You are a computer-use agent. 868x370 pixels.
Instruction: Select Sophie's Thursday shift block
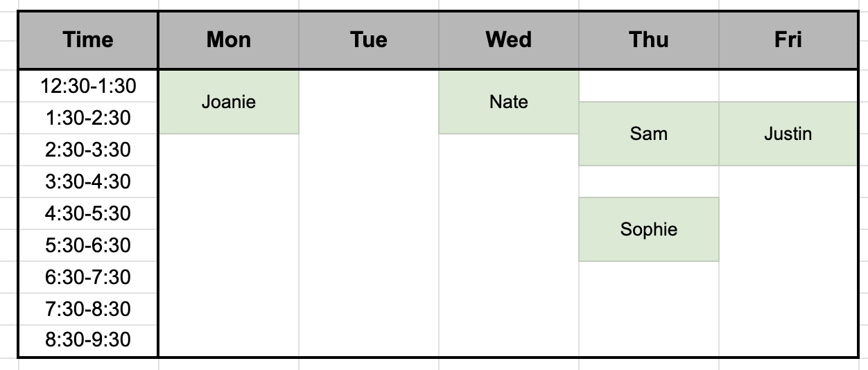pos(649,229)
